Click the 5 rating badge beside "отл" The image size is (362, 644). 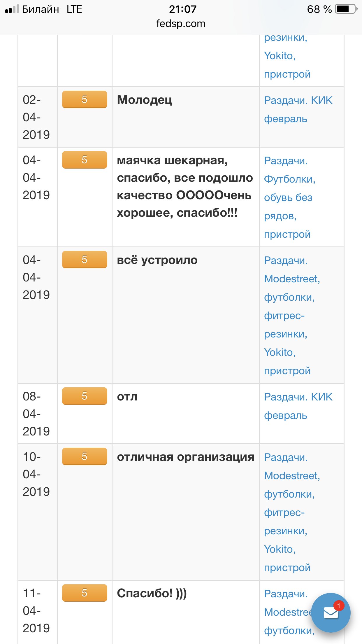[x=85, y=396]
